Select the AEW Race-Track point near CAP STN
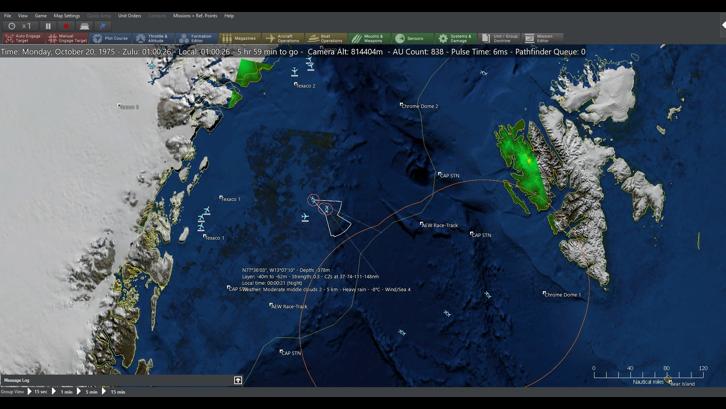This screenshot has width=726, height=409. coord(439,225)
